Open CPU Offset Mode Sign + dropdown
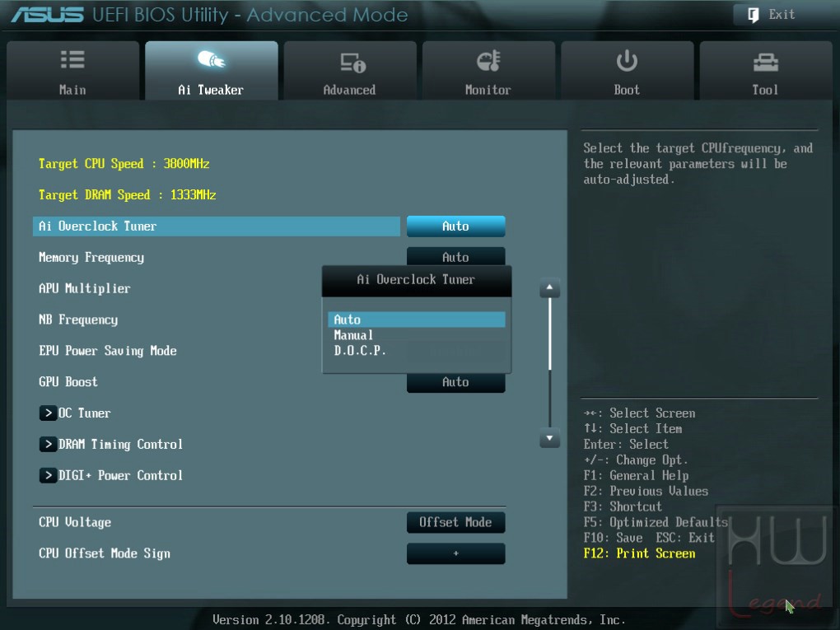This screenshot has width=840, height=630. pyautogui.click(x=456, y=553)
